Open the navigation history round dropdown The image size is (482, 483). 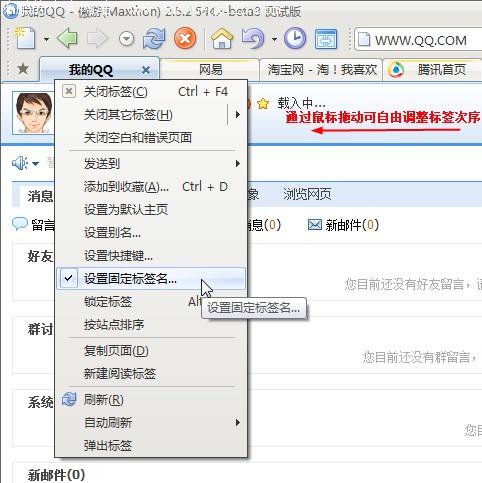click(x=126, y=39)
